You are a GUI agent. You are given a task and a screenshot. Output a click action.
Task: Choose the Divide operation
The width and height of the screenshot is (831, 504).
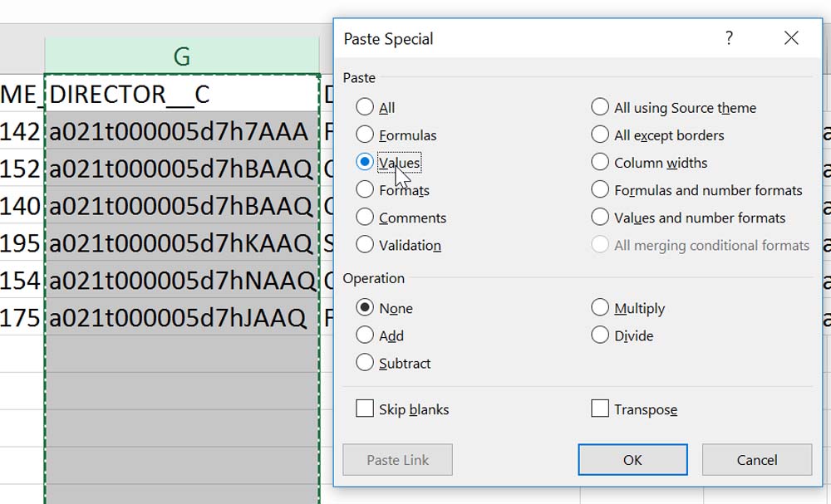click(x=600, y=335)
